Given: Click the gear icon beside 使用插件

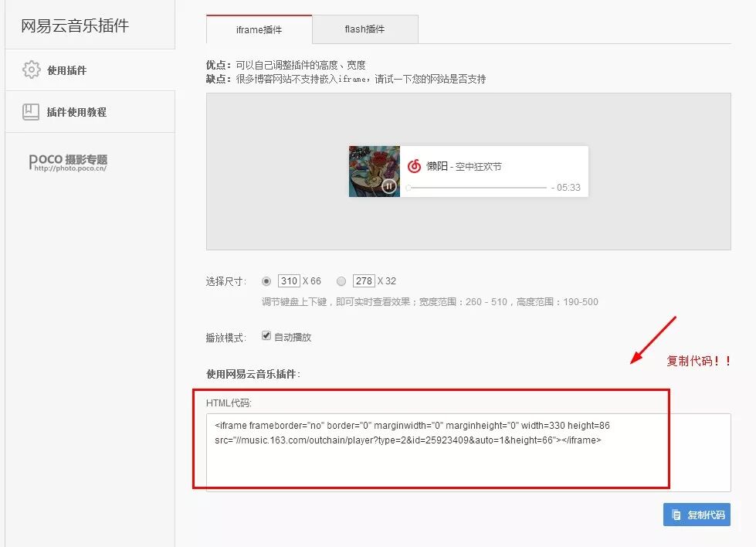Looking at the screenshot, I should [32, 70].
